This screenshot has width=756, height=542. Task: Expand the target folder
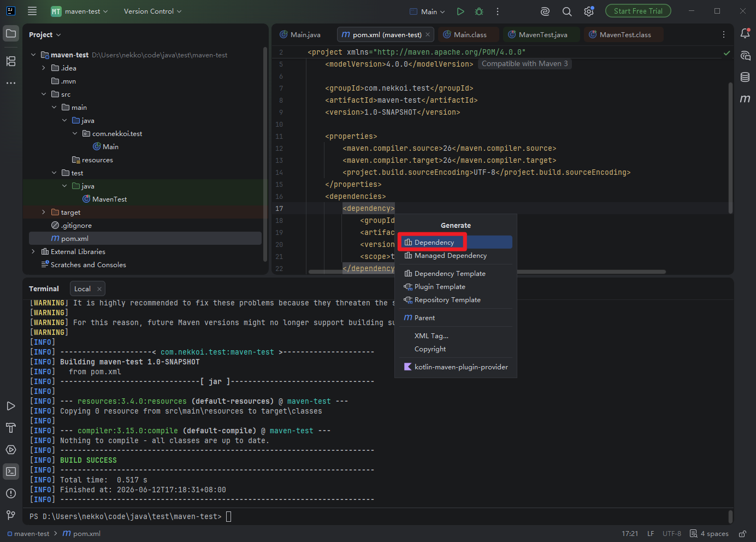tap(44, 212)
